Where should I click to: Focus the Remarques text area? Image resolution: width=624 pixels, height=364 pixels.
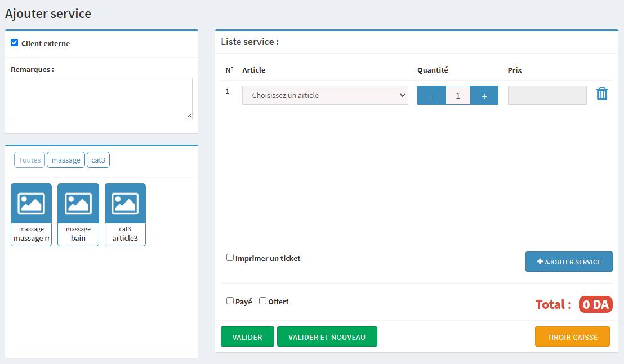click(101, 98)
